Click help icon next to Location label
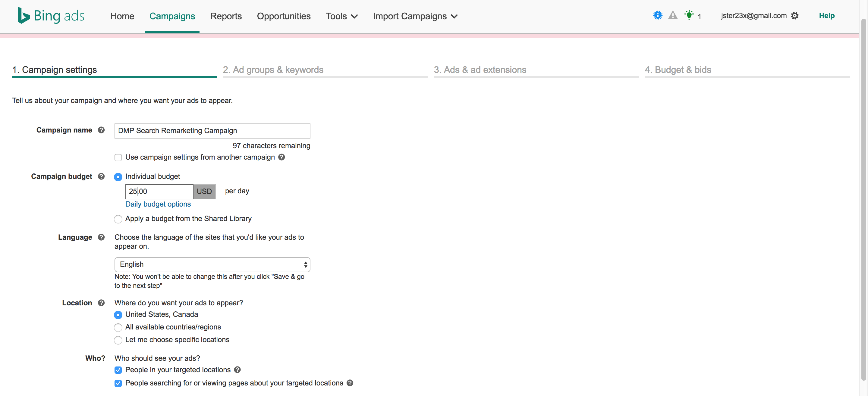The width and height of the screenshot is (868, 396). 101,303
